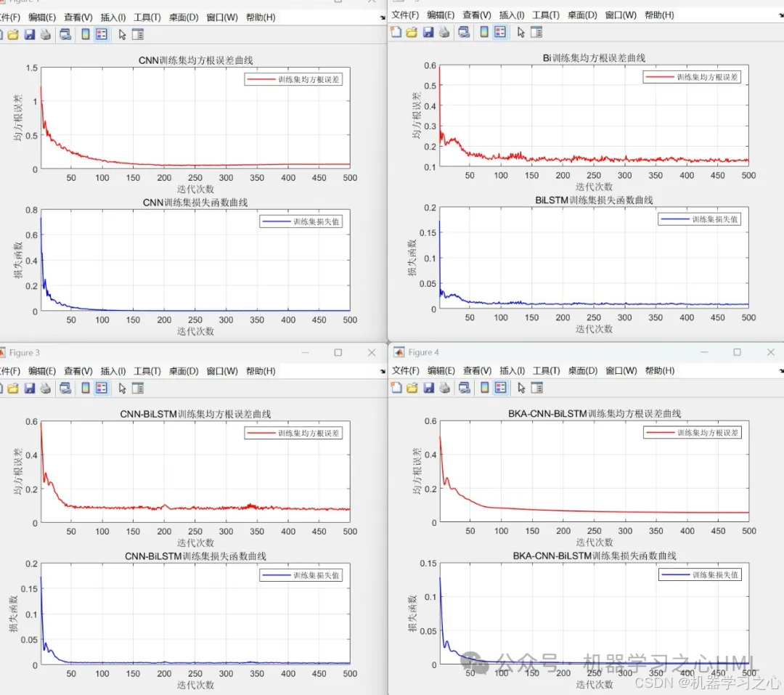Click the Print icon in the Bi figure window
The width and height of the screenshot is (784, 695).
(x=444, y=32)
